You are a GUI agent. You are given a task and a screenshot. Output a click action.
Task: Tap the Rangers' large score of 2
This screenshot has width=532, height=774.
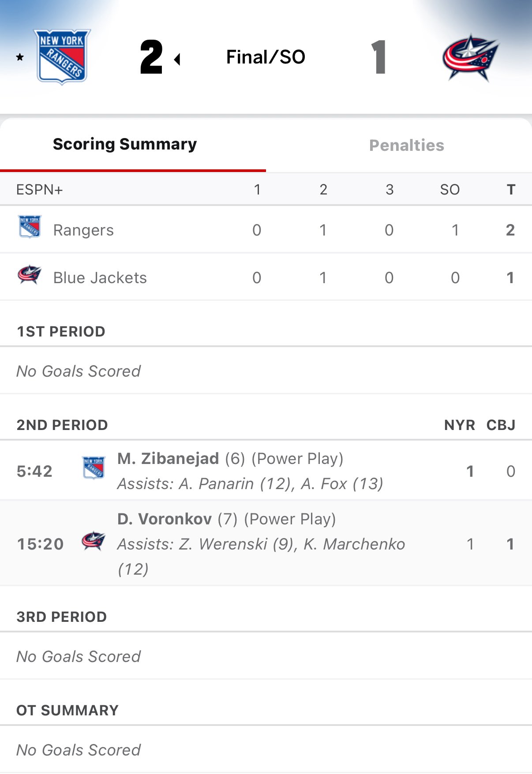coord(151,57)
